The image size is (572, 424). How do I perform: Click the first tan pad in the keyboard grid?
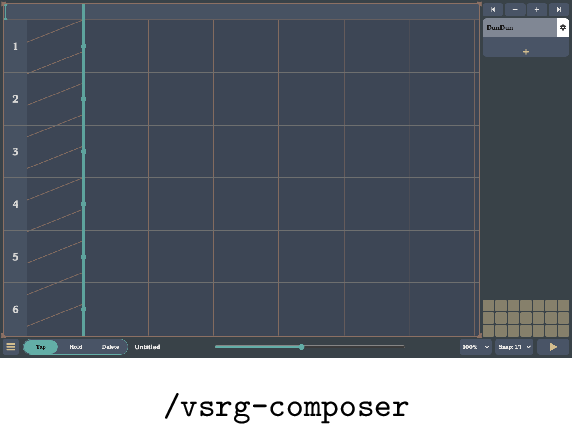[488, 305]
